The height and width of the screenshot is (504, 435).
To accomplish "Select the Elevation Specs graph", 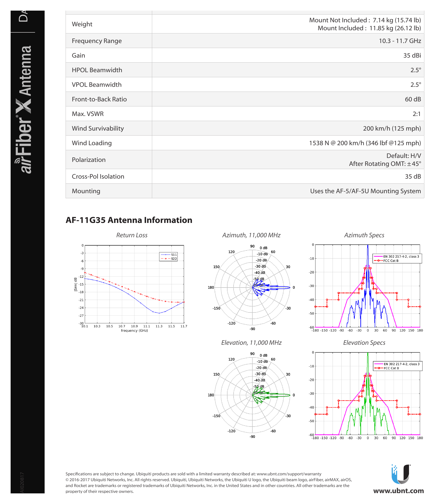I will (x=366, y=395).
